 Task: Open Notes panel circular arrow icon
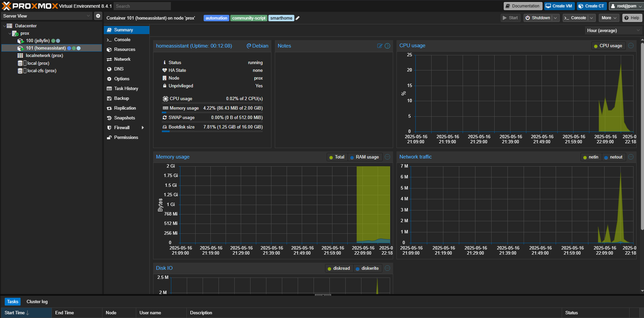click(387, 46)
